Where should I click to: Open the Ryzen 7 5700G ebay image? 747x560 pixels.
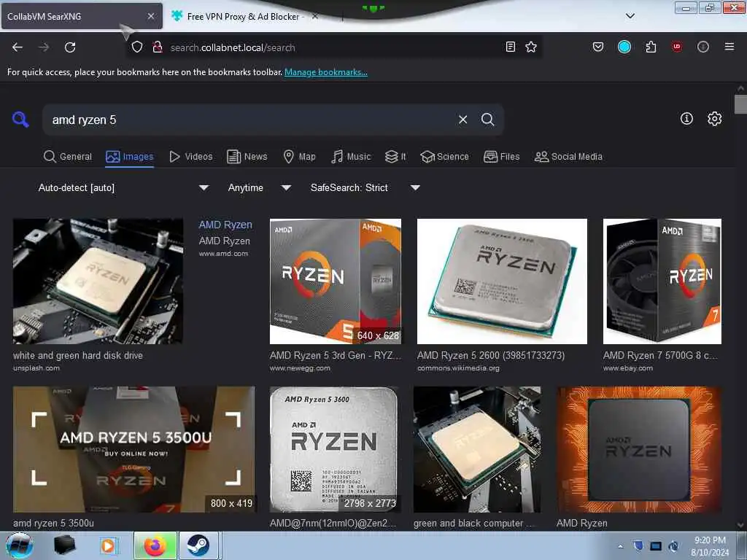coord(662,281)
